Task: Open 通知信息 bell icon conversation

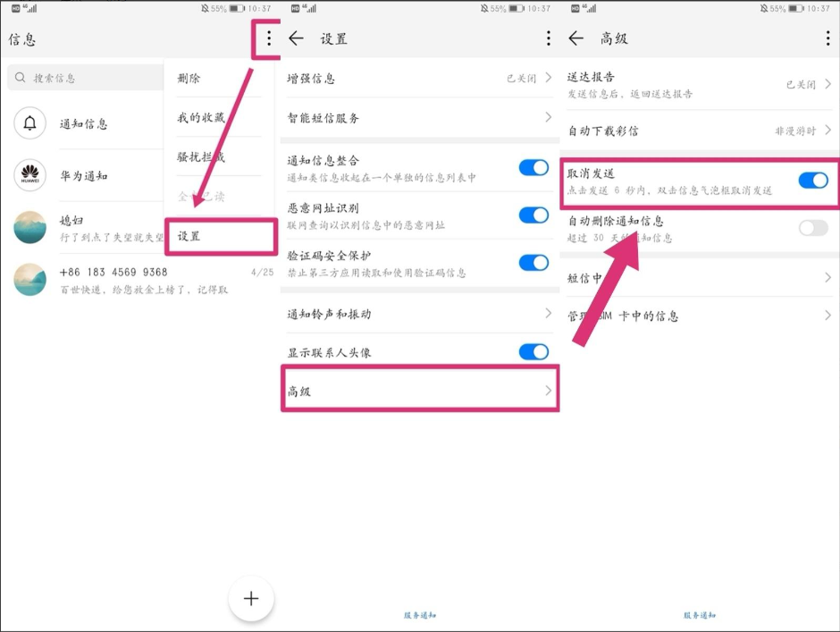Action: 30,123
